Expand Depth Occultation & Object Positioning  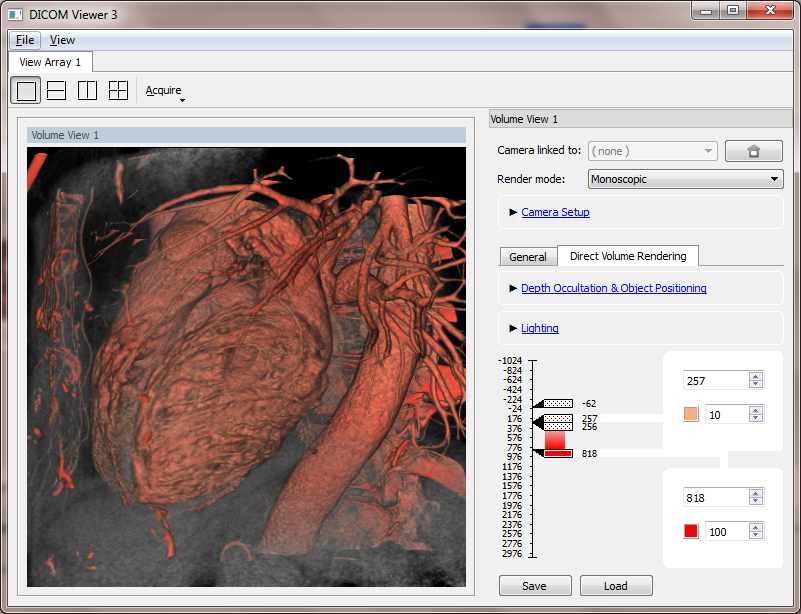(x=613, y=288)
